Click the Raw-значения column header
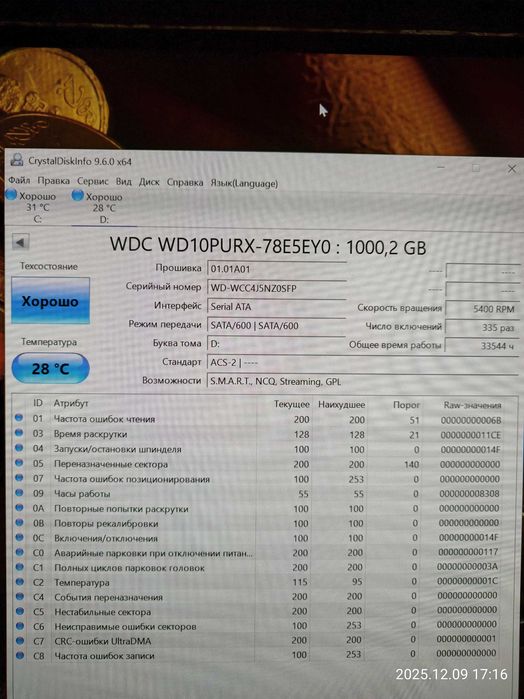The image size is (524, 699). coord(473,405)
